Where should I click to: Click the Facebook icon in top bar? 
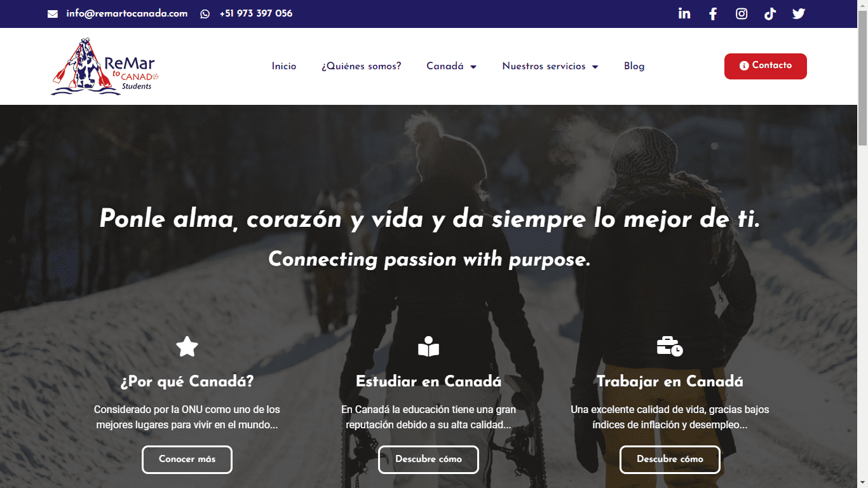[x=713, y=14]
